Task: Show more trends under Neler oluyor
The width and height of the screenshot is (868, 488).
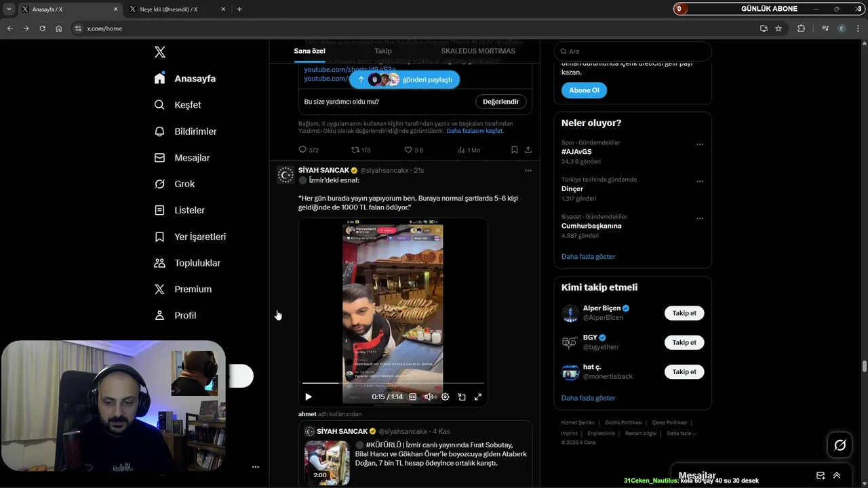Action: point(589,257)
